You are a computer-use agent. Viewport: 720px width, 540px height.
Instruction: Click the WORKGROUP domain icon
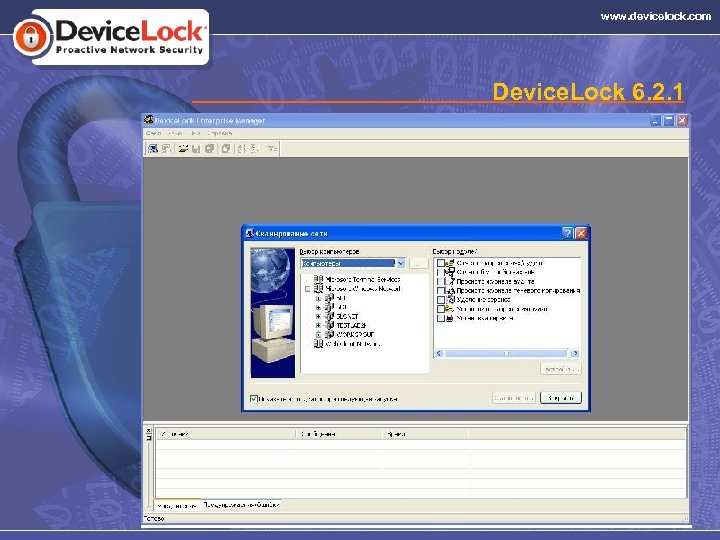pos(330,334)
